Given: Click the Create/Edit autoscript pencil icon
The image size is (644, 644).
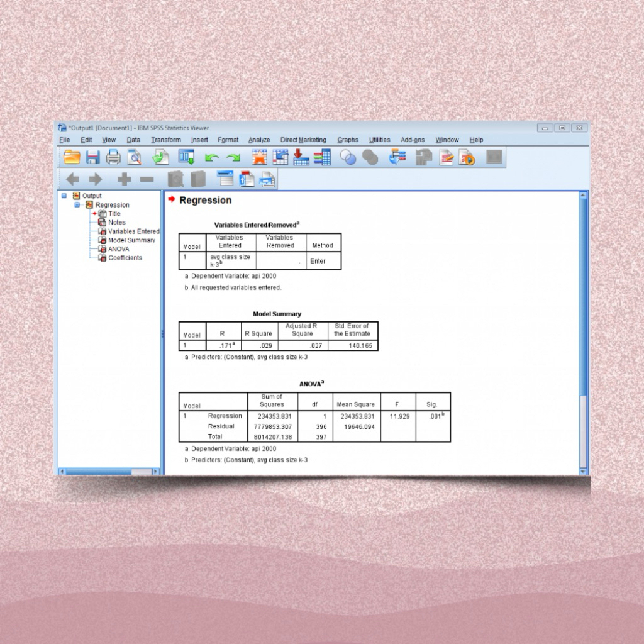Looking at the screenshot, I should [446, 157].
